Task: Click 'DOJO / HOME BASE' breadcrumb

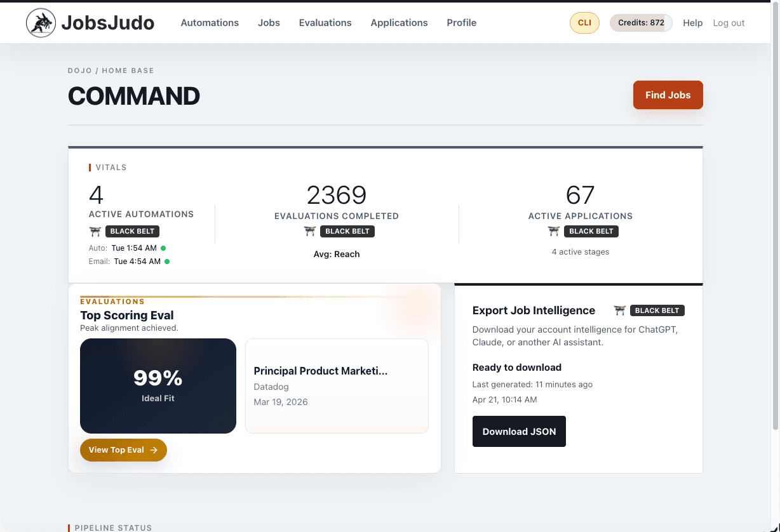Action: tap(111, 70)
